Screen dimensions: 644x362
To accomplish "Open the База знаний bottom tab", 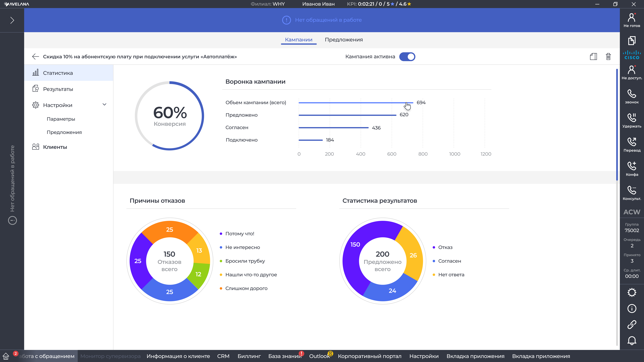I will pyautogui.click(x=285, y=356).
